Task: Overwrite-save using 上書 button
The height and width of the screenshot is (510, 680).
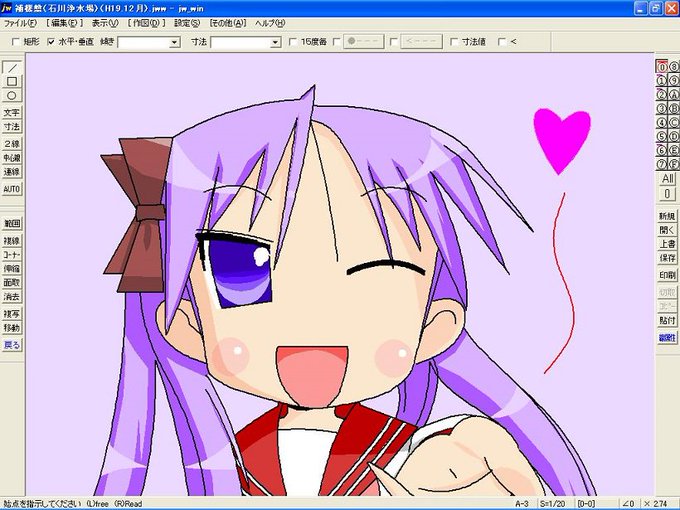Action: pos(667,244)
